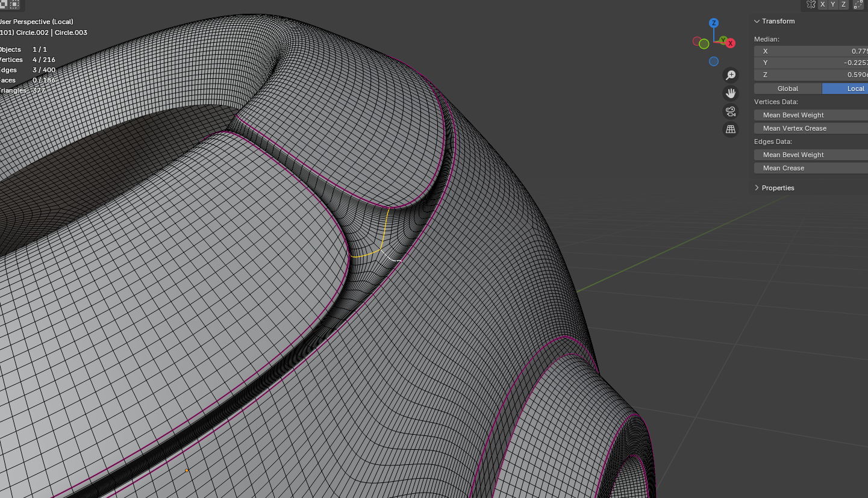Viewport: 868px width, 498px height.
Task: Adjust Edges Data Mean Bevel Weight slider
Action: [811, 155]
